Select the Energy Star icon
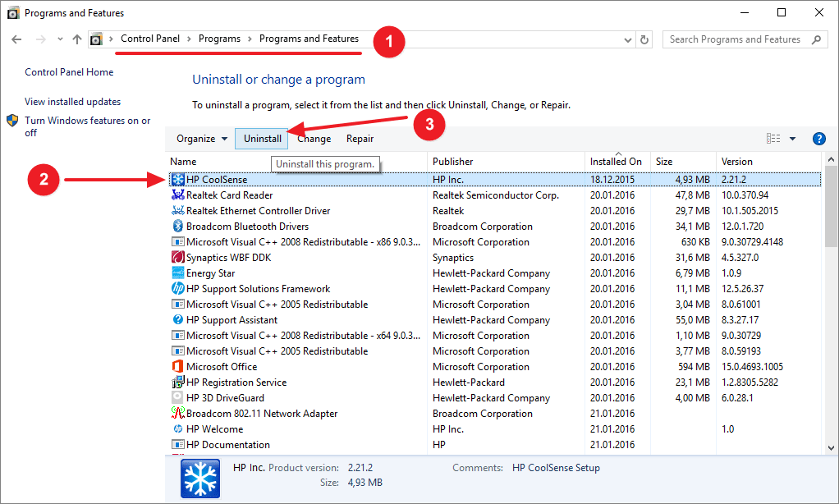 pyautogui.click(x=177, y=273)
